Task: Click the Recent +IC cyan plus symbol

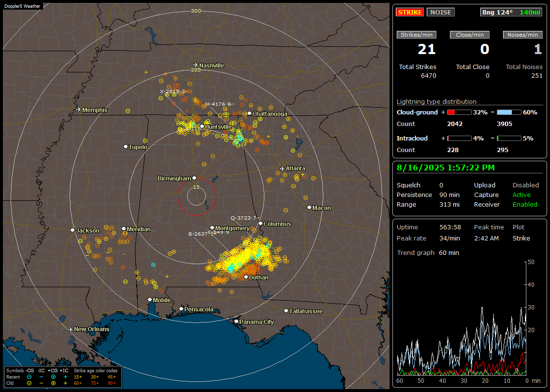Action: pyautogui.click(x=65, y=377)
